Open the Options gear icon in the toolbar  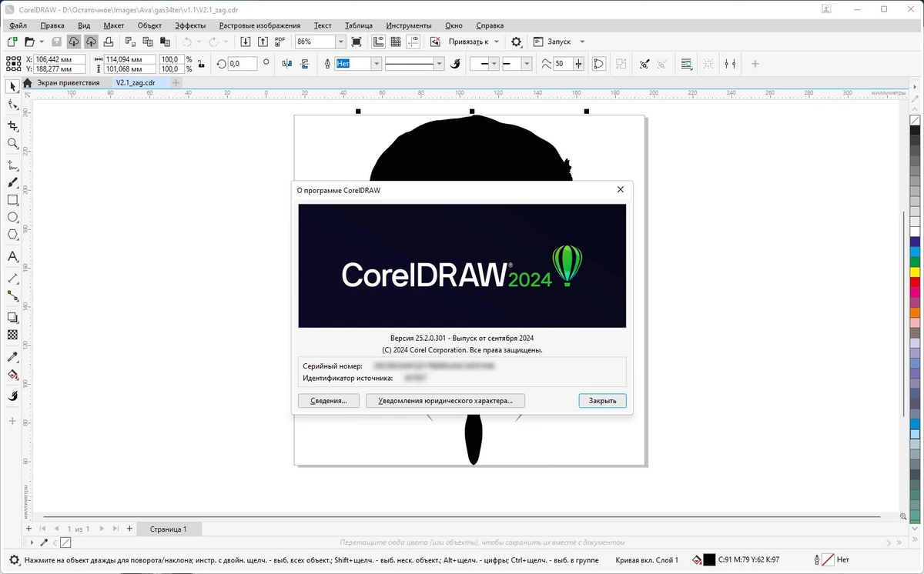(x=517, y=42)
